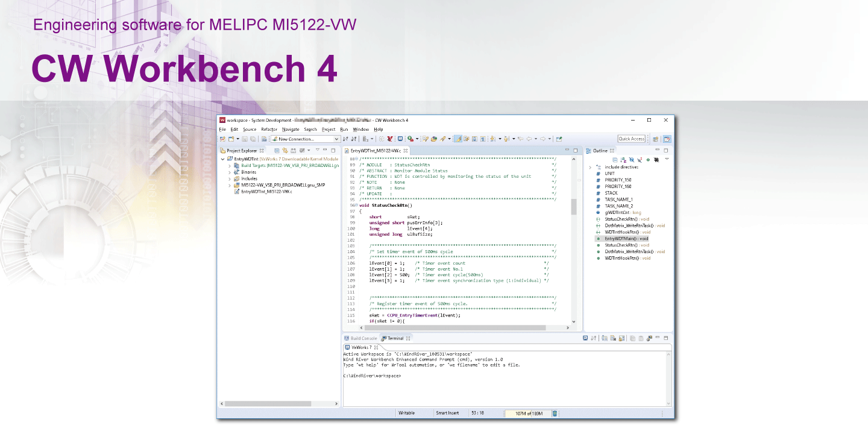This screenshot has width=868, height=434.
Task: Click the Last Edit Location arrow icon
Action: (x=520, y=139)
